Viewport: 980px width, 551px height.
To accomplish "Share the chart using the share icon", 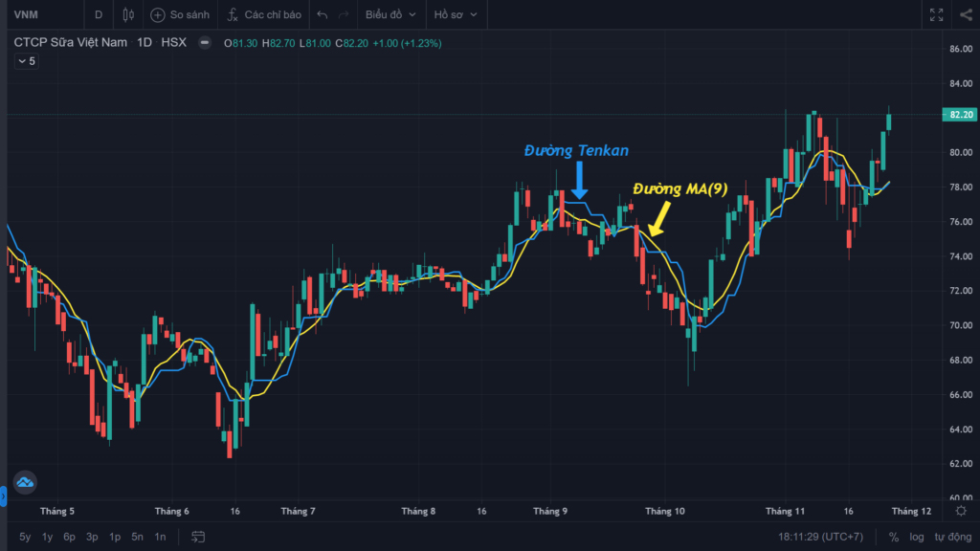I will point(966,14).
